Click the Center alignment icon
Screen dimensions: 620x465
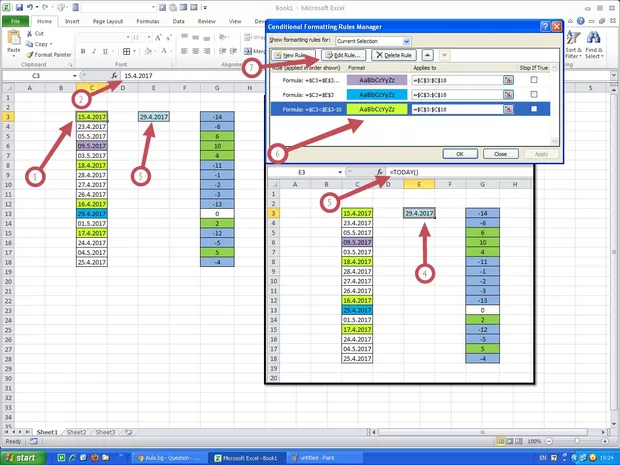(195, 51)
